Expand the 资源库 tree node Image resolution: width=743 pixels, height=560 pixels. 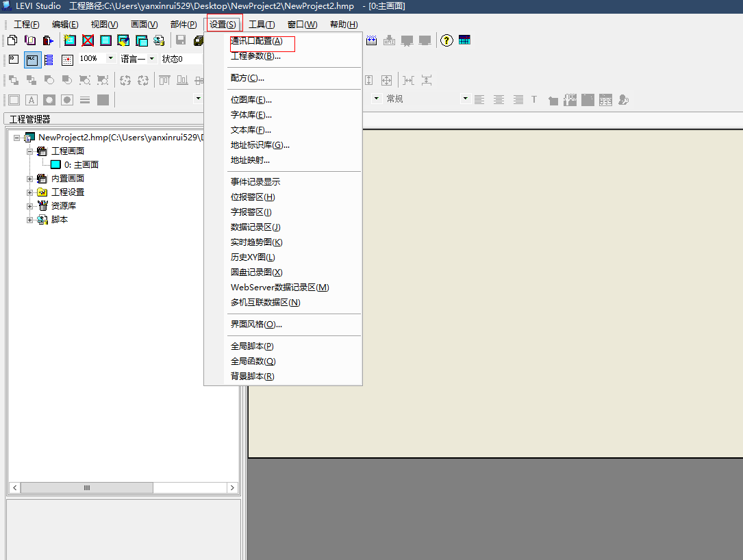(30, 207)
